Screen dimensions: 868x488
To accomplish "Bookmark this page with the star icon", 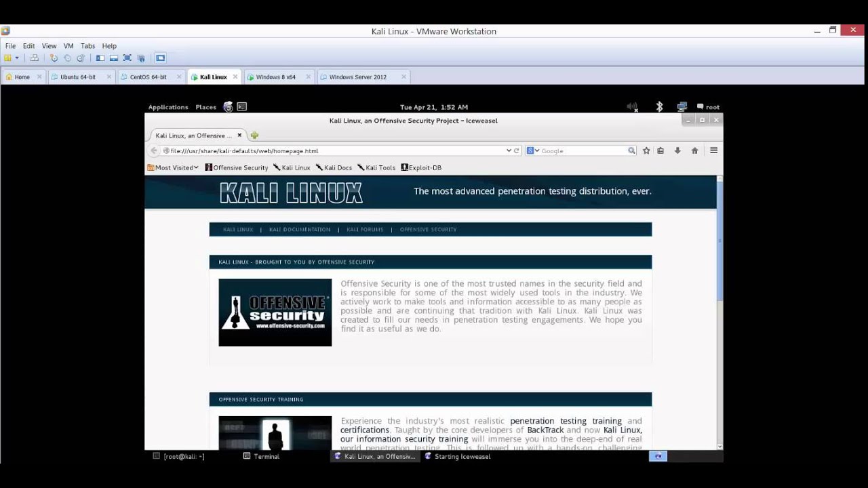I will 646,151.
